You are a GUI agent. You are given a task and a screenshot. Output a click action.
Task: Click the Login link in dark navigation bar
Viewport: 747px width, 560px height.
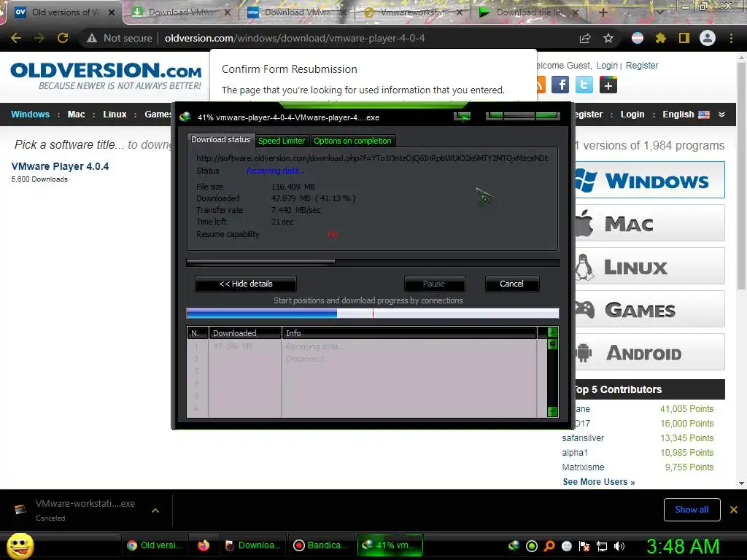pos(632,114)
